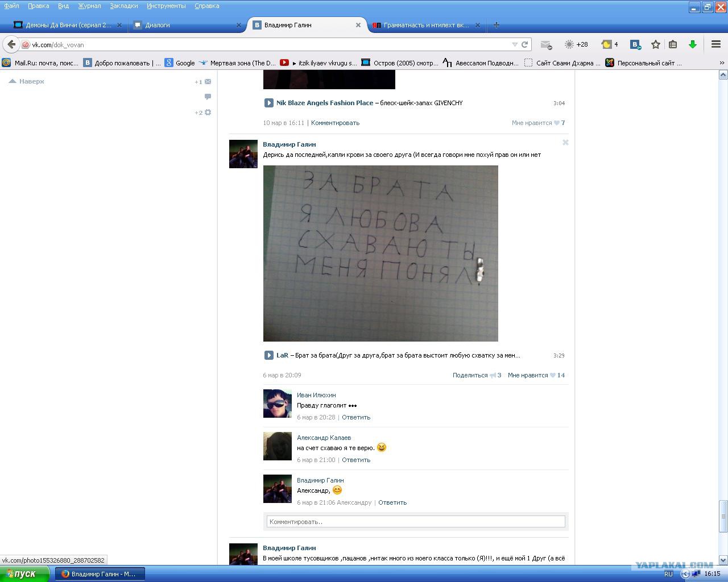Open the Инструменты menu
The height and width of the screenshot is (582, 728).
[166, 6]
